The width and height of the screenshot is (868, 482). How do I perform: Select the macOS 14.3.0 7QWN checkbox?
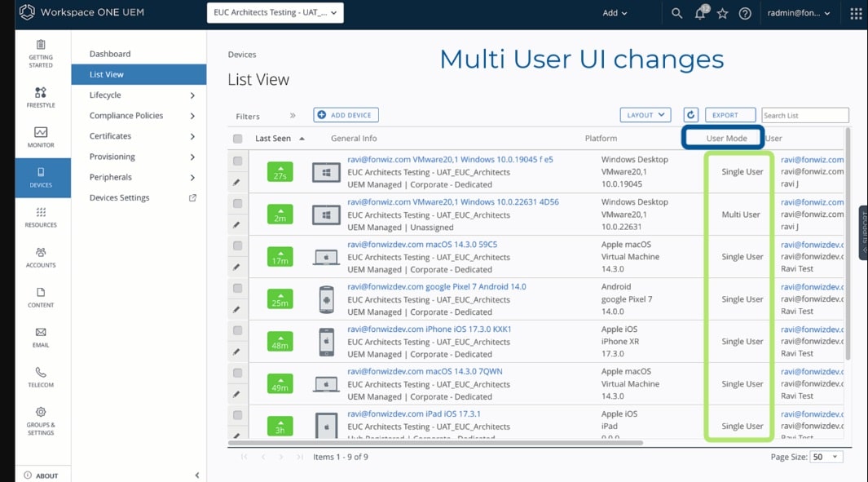coord(237,373)
